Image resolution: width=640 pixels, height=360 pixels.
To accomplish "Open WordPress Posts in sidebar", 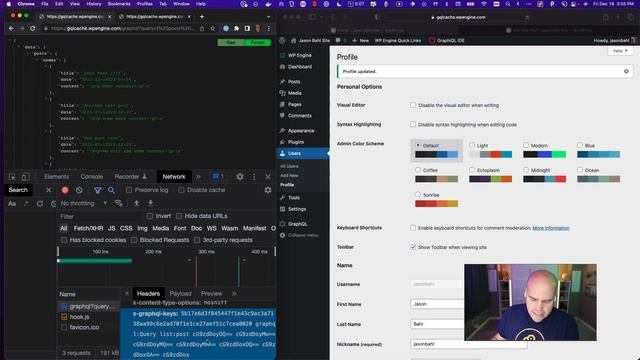I will click(x=293, y=82).
